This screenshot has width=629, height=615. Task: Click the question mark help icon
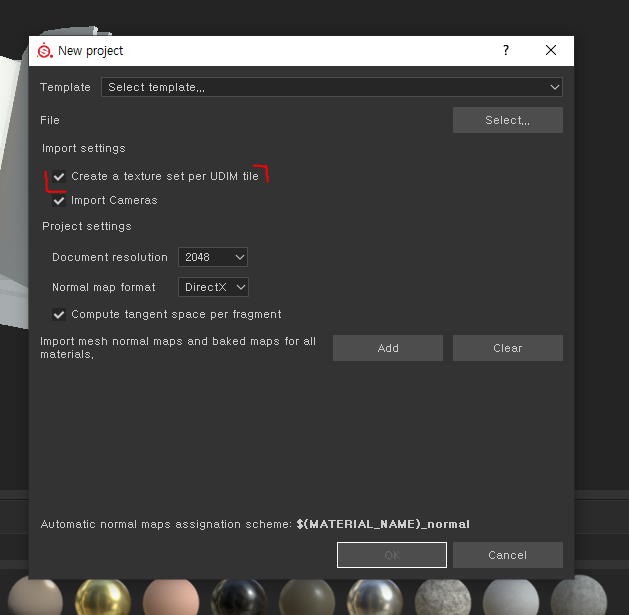[506, 50]
